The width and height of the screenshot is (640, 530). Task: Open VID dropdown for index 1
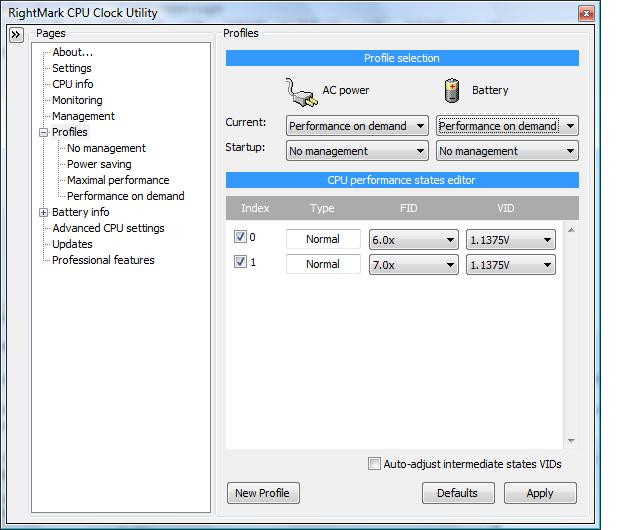pyautogui.click(x=511, y=265)
